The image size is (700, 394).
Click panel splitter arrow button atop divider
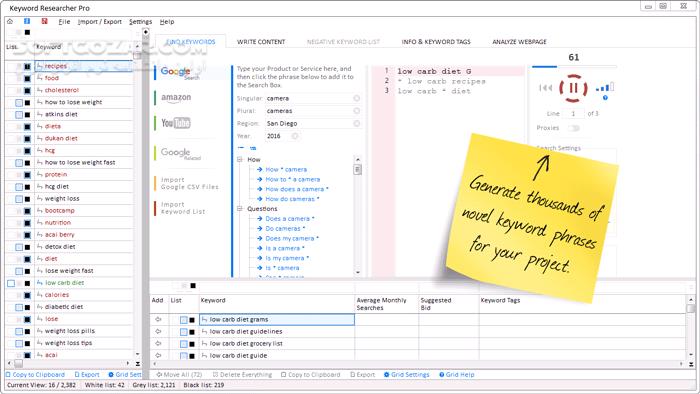point(146,32)
